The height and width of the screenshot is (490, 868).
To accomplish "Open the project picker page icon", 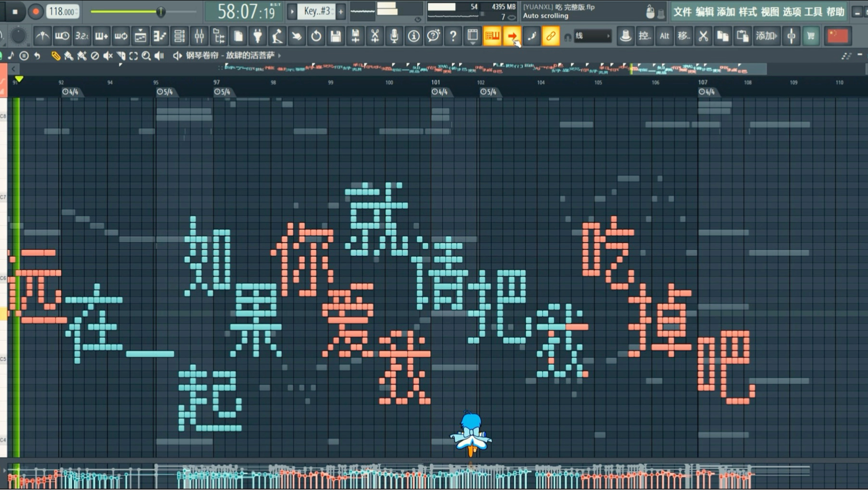I will coord(238,36).
